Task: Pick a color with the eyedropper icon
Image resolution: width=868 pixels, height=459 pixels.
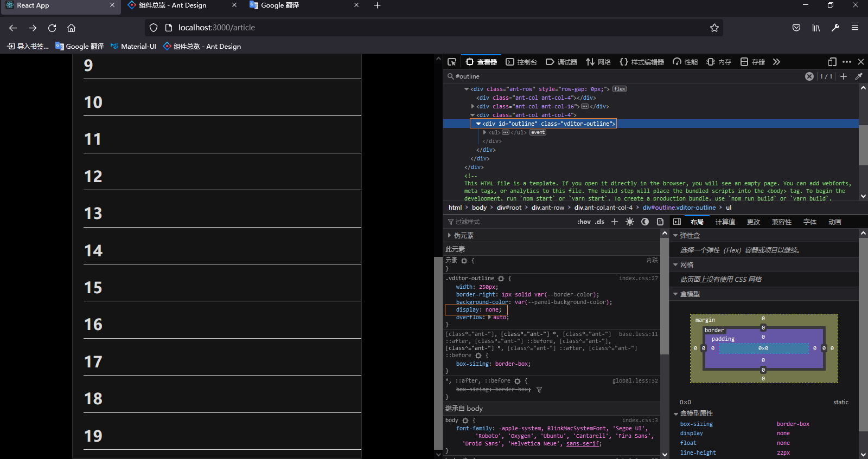Action: pyautogui.click(x=859, y=76)
